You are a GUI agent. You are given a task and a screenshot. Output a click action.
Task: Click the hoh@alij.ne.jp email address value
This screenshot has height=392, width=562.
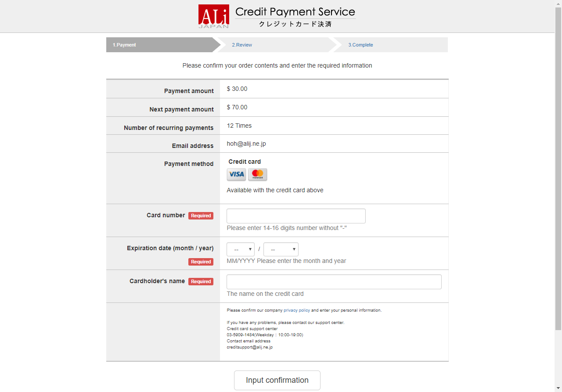(x=246, y=144)
